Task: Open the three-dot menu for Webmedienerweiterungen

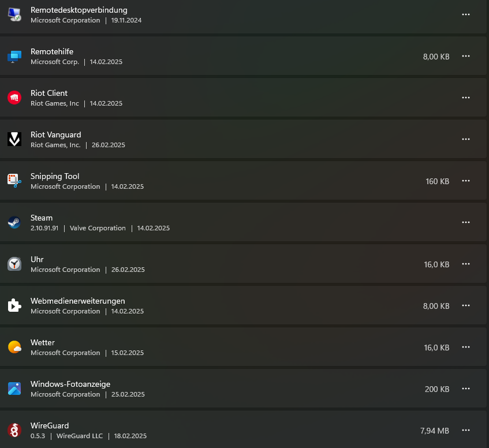Action: (466, 305)
